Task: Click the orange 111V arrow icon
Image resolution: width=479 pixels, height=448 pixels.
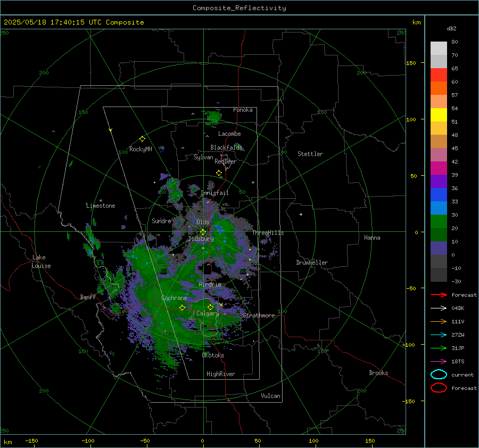Action: 439,321
